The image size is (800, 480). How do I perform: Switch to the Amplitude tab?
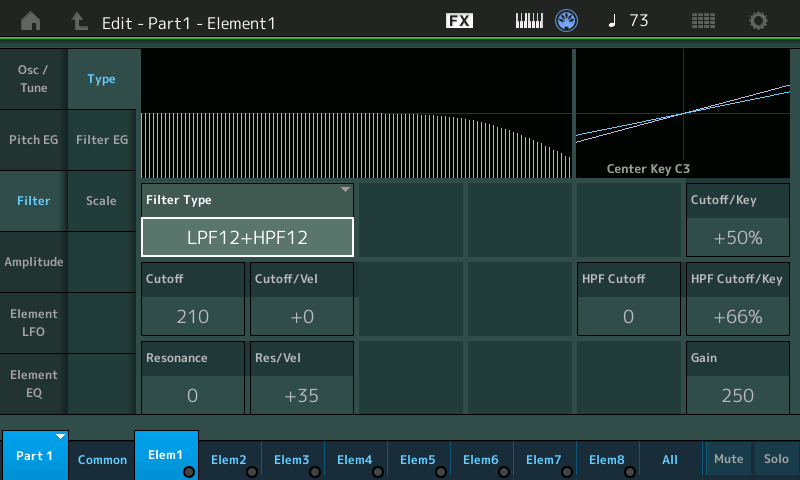34,262
